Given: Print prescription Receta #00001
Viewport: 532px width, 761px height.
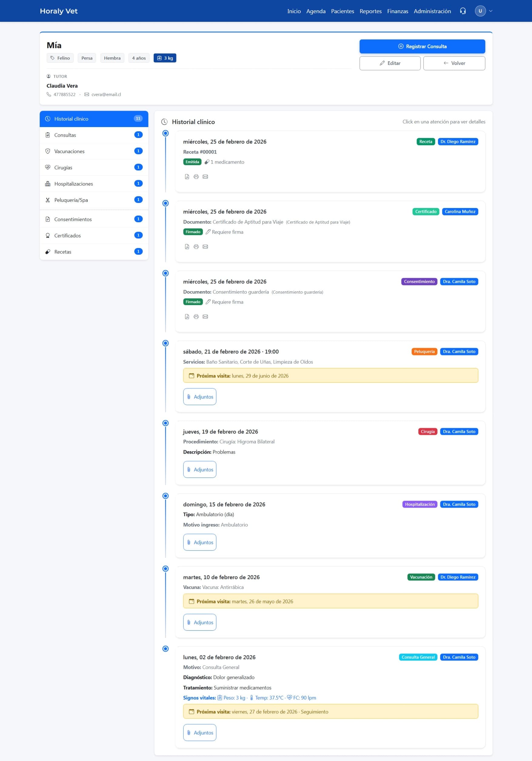Looking at the screenshot, I should [x=196, y=177].
